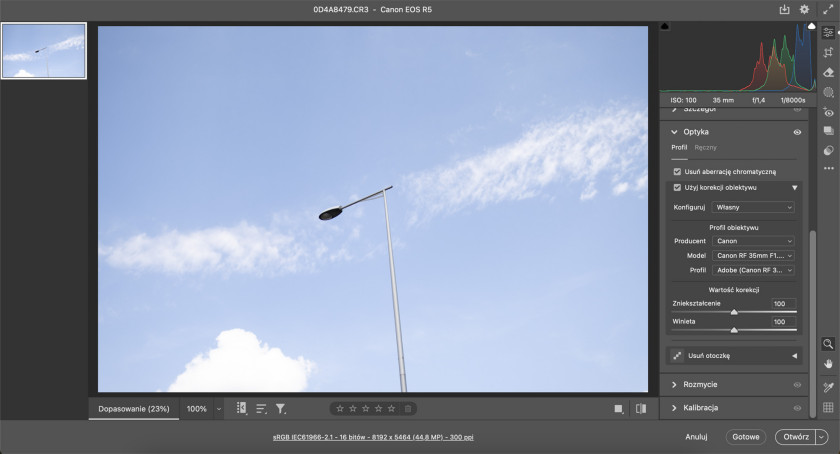Click the right panel scrollbar
The image size is (840, 454).
tap(813, 322)
